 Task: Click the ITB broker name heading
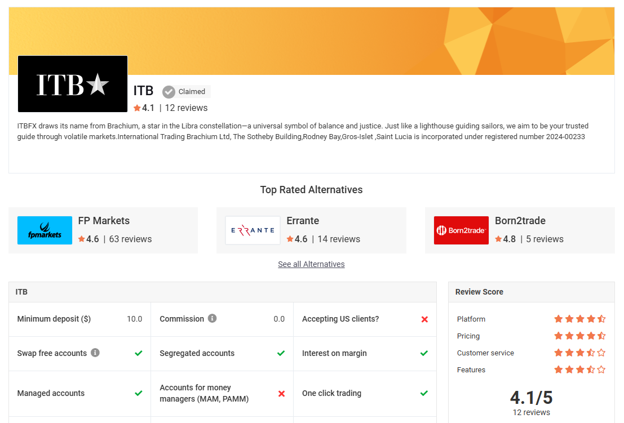point(143,91)
